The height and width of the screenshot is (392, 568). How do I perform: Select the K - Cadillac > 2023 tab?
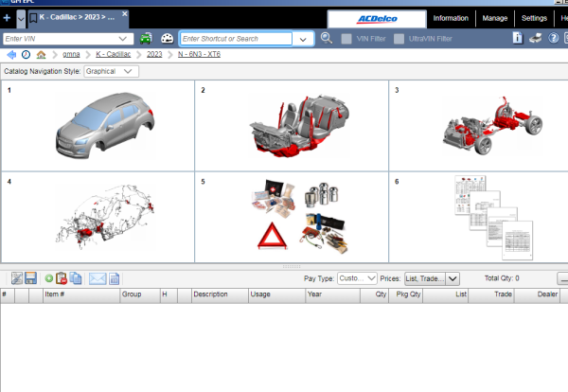[77, 17]
